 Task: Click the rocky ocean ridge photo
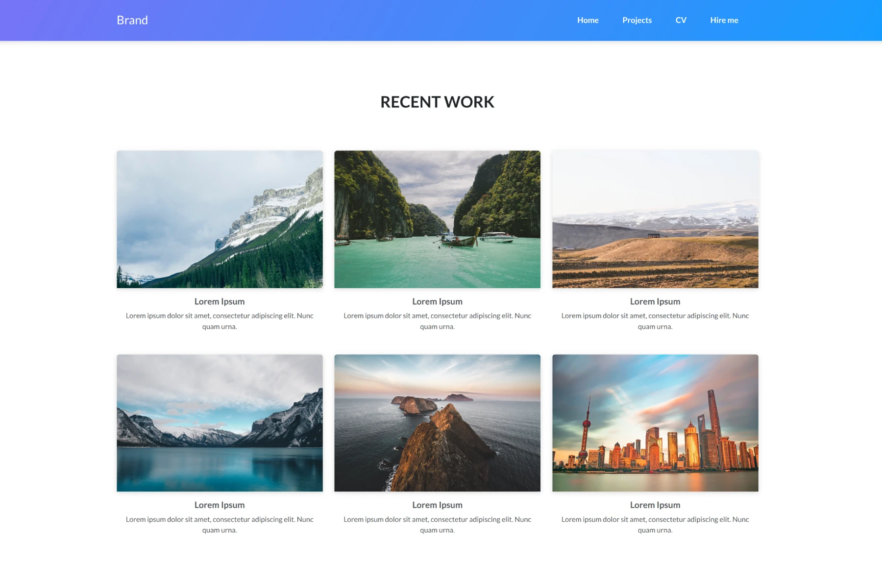click(437, 423)
